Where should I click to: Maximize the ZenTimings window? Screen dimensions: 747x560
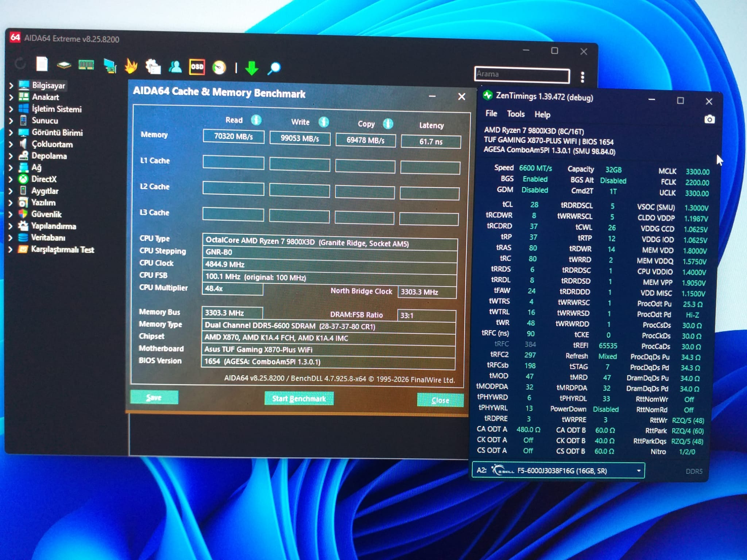click(x=680, y=100)
